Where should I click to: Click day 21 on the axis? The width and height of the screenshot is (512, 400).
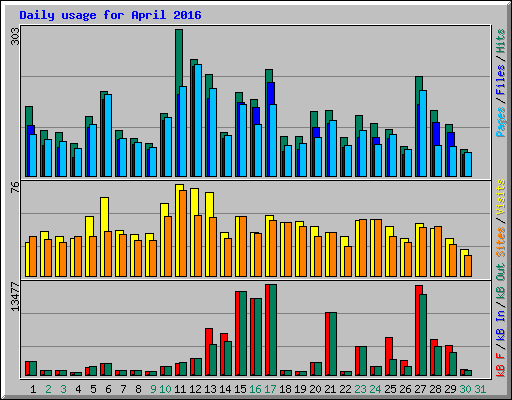330,389
